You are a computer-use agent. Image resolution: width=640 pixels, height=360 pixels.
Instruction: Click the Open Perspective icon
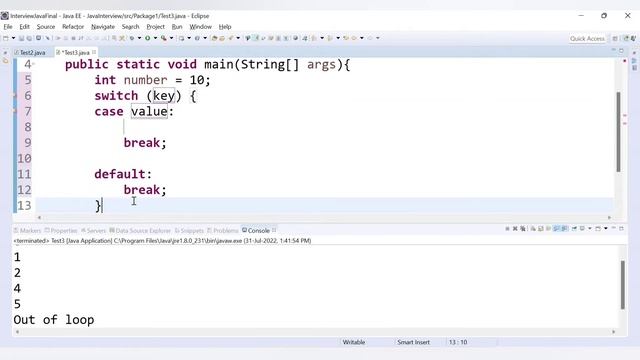[x=615, y=38]
